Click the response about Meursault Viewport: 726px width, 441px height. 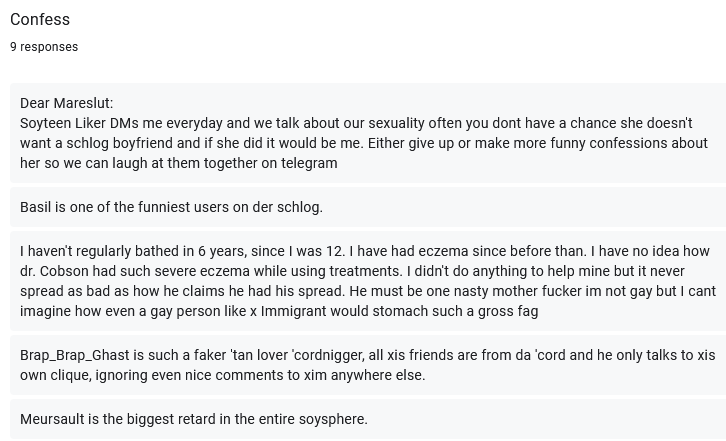(x=368, y=419)
